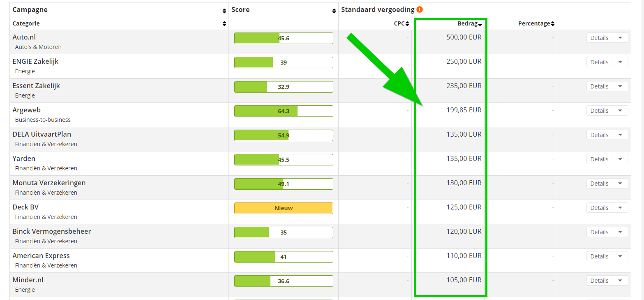
Task: Select the American Express campaign name
Action: 41,256
